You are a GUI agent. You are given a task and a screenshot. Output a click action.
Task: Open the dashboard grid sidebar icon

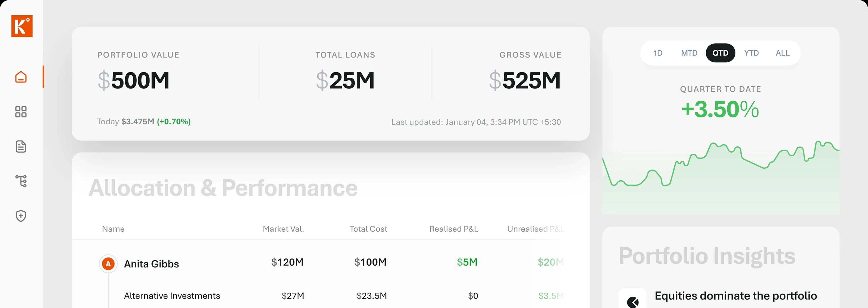click(21, 112)
